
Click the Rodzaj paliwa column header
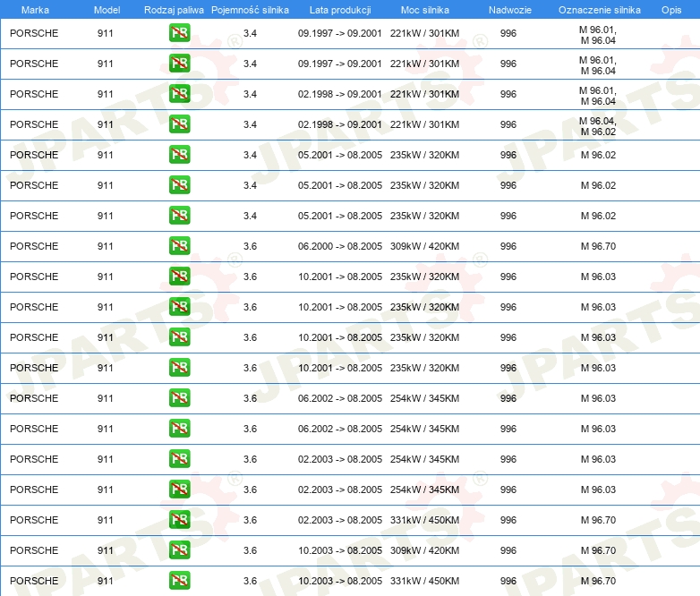click(174, 9)
